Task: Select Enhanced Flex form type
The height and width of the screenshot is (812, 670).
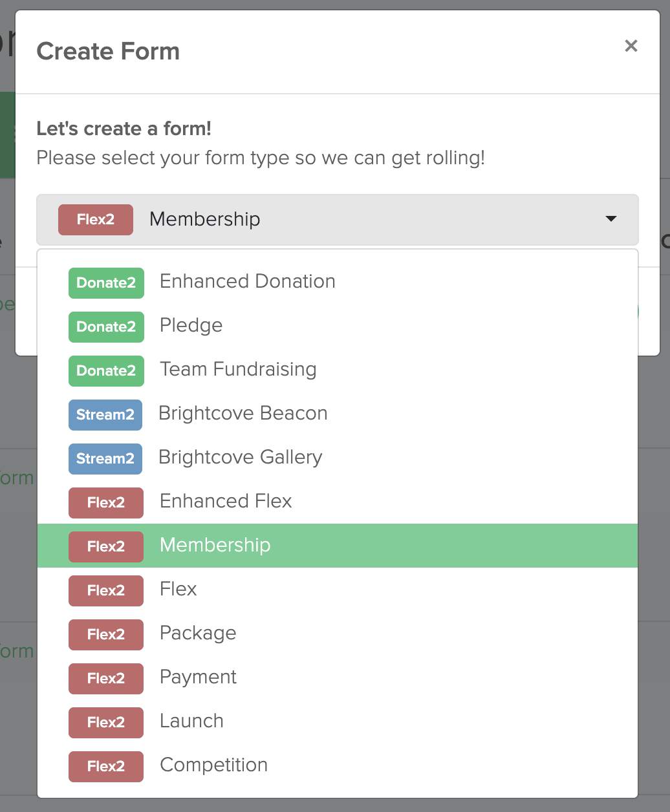Action: coord(226,502)
